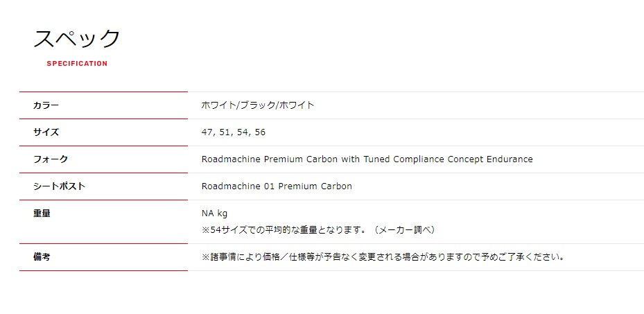This screenshot has height=314, width=644.
Task: Click the red SPECIFICATION subtitle
Action: [77, 64]
